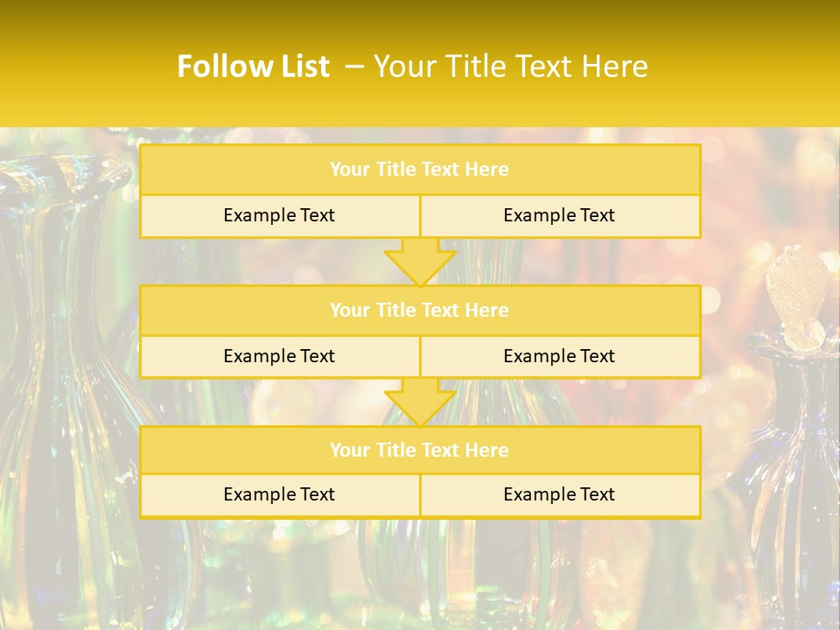The height and width of the screenshot is (630, 840).
Task: Click the left Example Text cell in the third group
Action: (x=279, y=495)
